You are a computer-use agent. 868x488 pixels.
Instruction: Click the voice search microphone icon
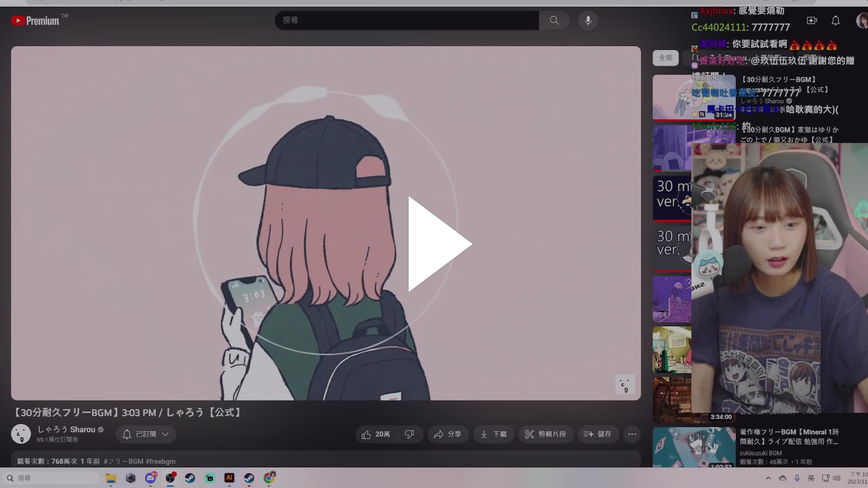point(588,20)
